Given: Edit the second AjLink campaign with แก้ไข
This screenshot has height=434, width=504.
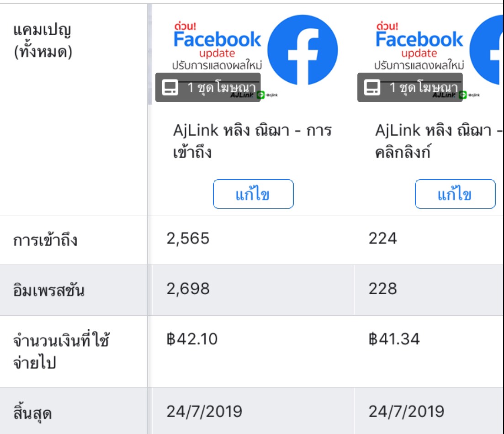Looking at the screenshot, I should coord(455,194).
